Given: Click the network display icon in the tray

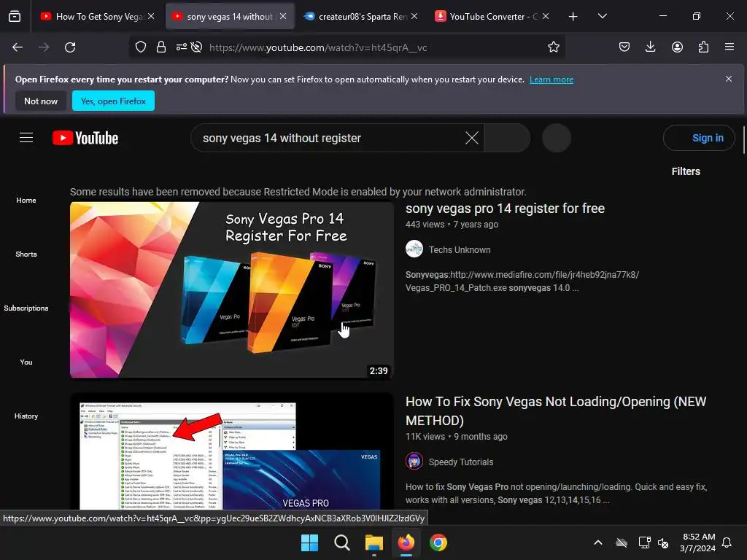Looking at the screenshot, I should point(644,542).
